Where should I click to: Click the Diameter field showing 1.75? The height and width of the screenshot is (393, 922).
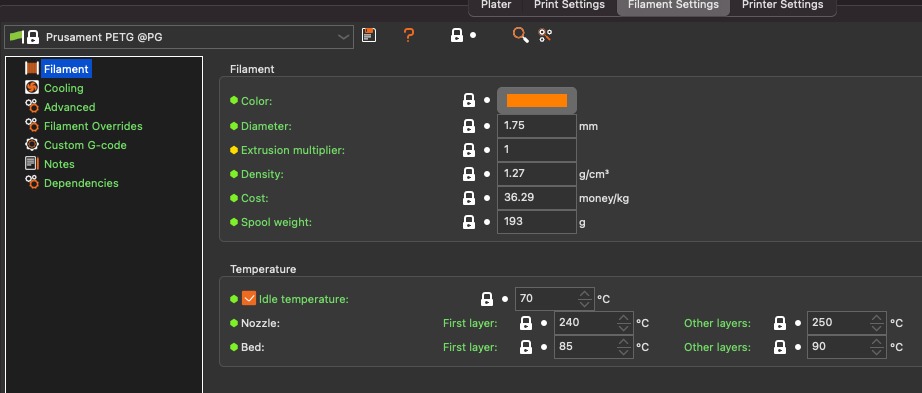tap(537, 126)
